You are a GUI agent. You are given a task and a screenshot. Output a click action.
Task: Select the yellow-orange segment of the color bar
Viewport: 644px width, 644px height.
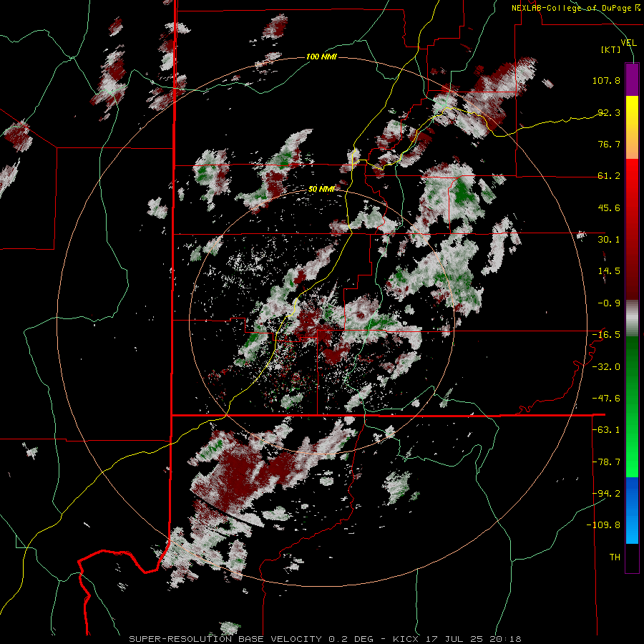point(632,127)
